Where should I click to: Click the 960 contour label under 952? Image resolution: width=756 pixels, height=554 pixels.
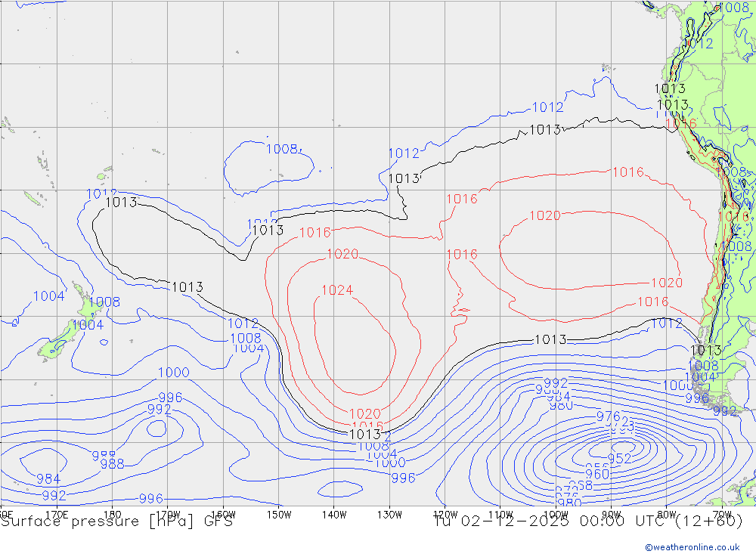[597, 474]
